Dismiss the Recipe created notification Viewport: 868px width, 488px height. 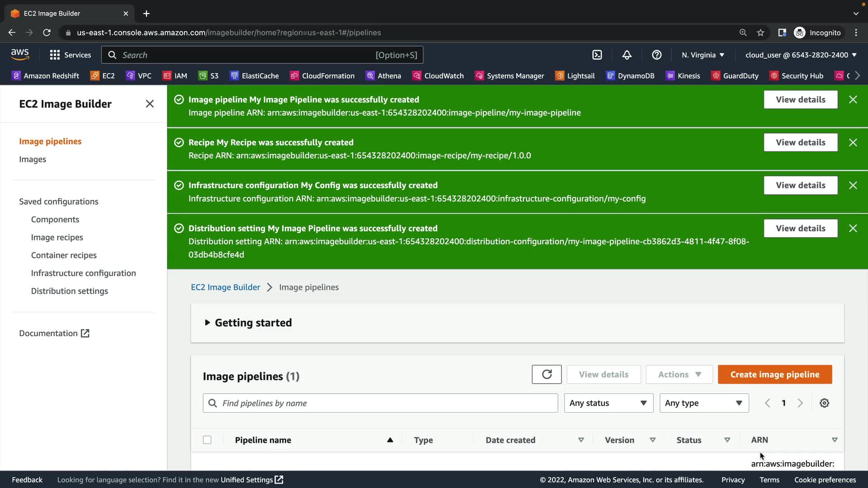pos(853,142)
